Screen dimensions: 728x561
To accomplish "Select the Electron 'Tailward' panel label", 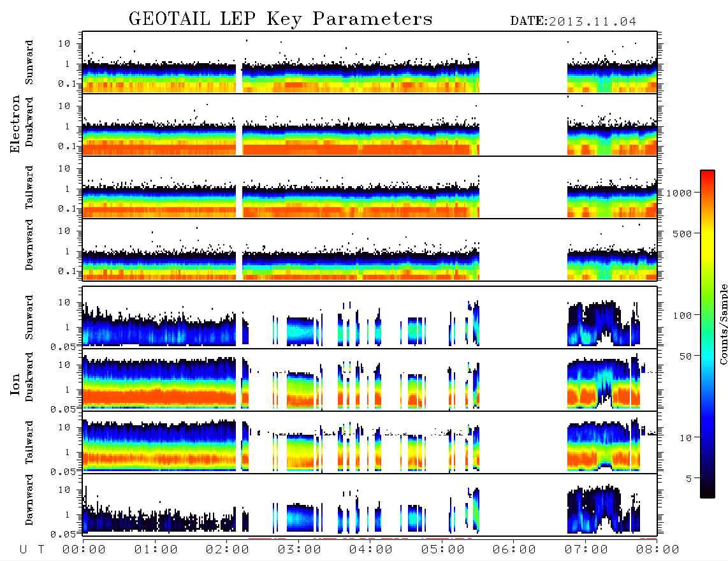I will [29, 187].
